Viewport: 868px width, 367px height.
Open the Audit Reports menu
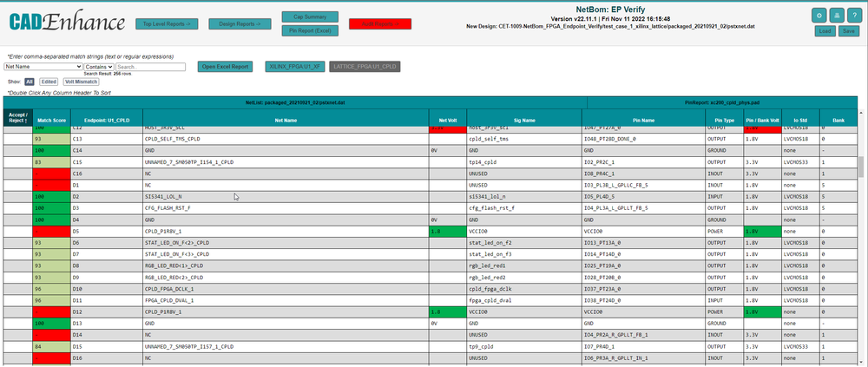click(380, 23)
